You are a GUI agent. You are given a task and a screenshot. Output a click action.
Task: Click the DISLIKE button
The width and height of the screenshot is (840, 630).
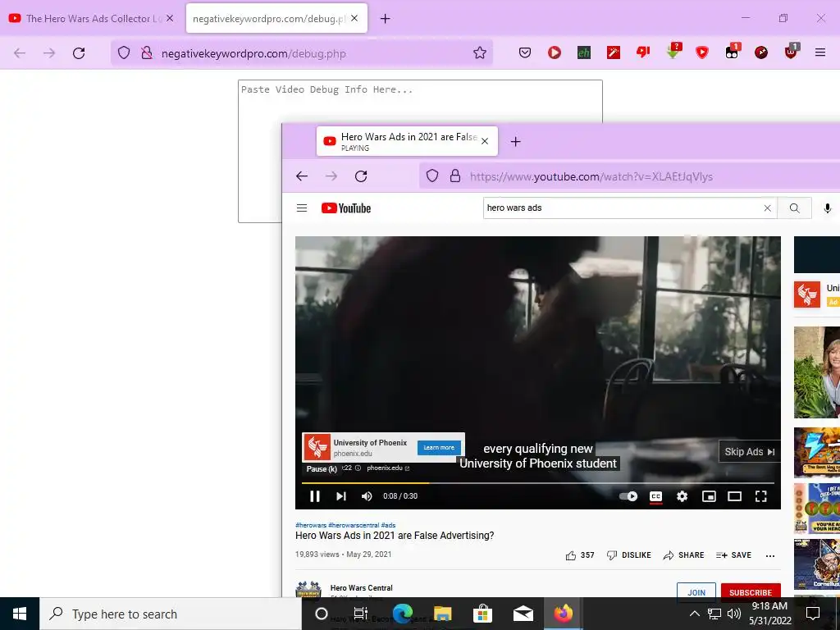click(x=628, y=555)
